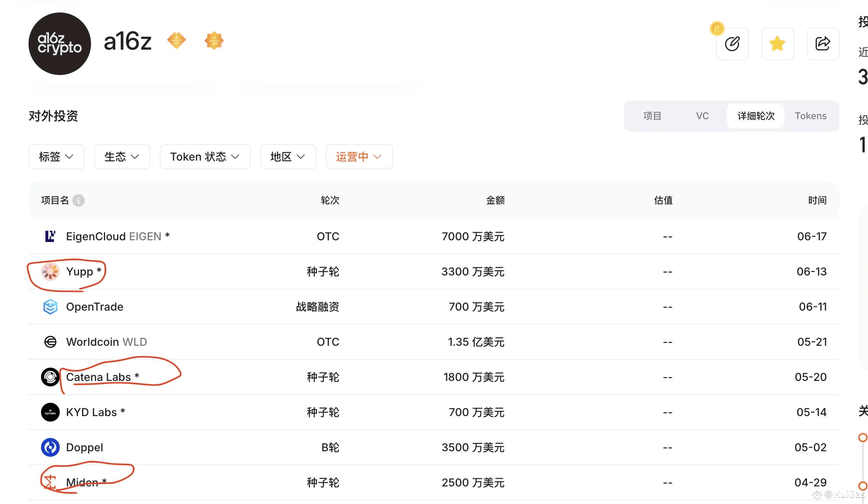Click the 06-17 date cell
The height and width of the screenshot is (504, 868).
(812, 236)
